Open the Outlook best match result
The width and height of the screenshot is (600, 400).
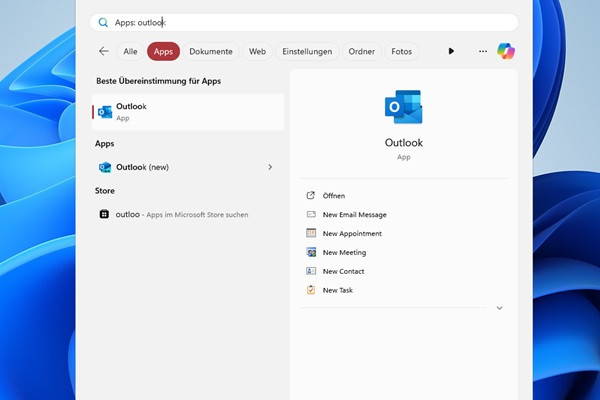tap(188, 112)
